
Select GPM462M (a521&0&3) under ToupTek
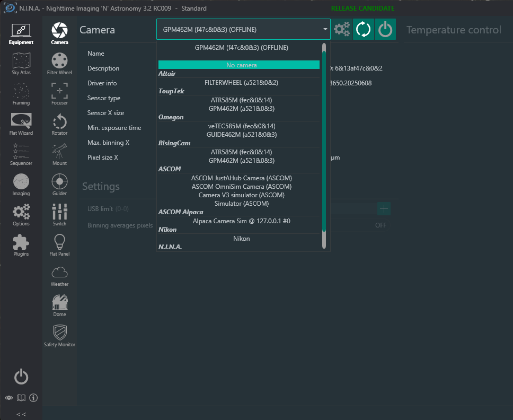[242, 109]
